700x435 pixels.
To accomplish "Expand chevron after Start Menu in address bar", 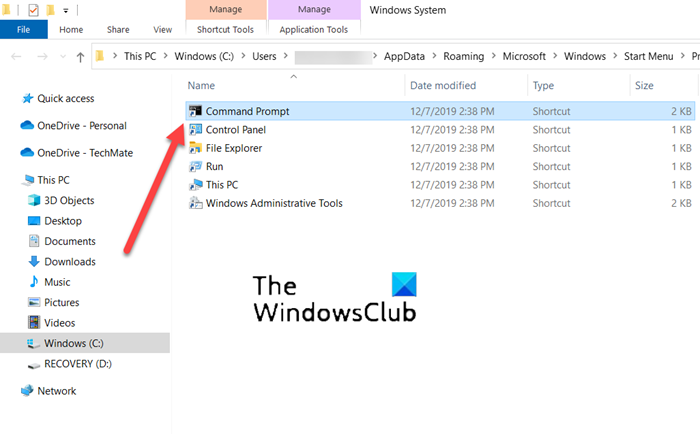I will click(x=683, y=56).
